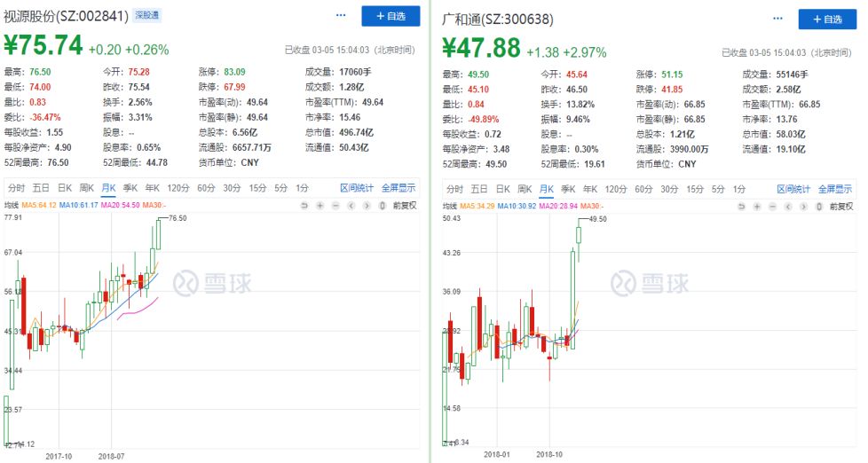This screenshot has height=463, width=868.
Task: Switch 视源股份 chart to 日K tab
Action: coord(65,188)
